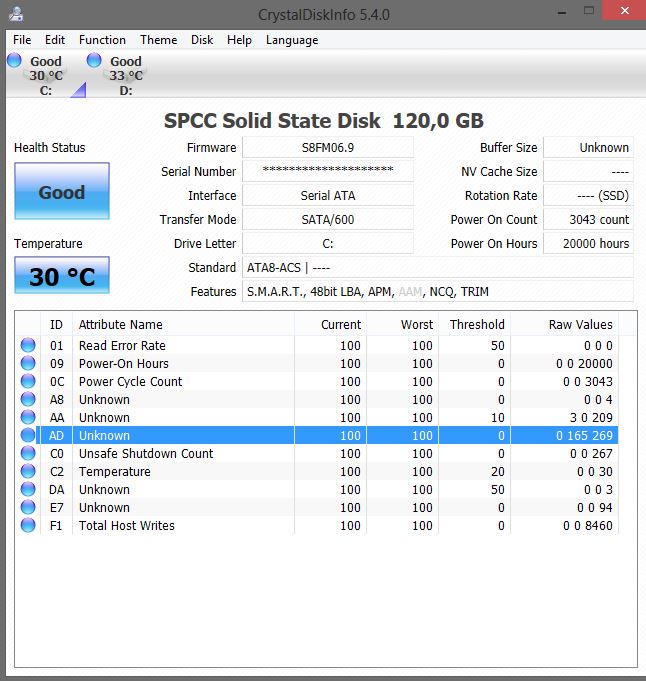Click the Worst column header
This screenshot has width=646, height=681.
tap(403, 324)
